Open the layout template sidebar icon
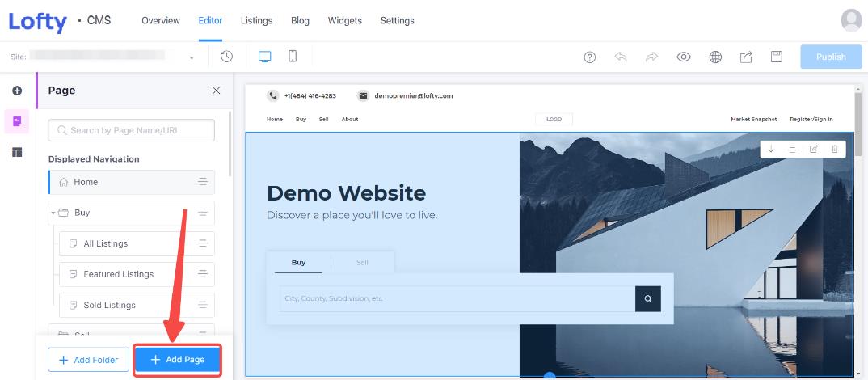Screen dimensions: 868x380 (17, 152)
